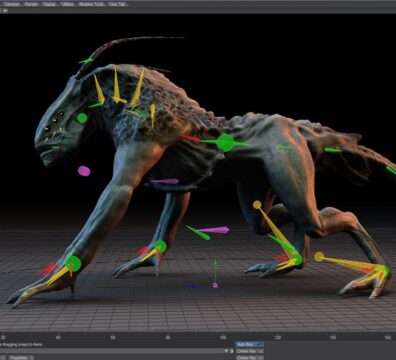Click the Delete Key button
396x360 pixels.
(x=250, y=358)
